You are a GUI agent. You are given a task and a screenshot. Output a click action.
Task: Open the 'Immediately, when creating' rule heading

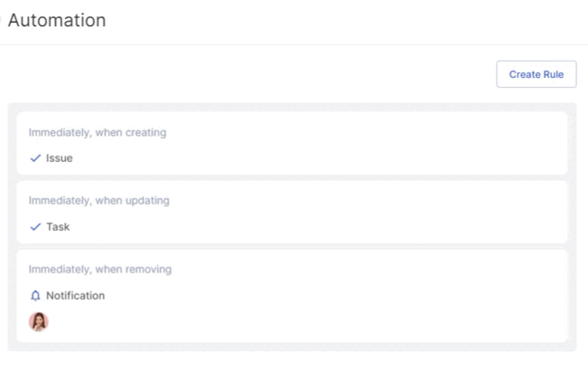pyautogui.click(x=98, y=132)
